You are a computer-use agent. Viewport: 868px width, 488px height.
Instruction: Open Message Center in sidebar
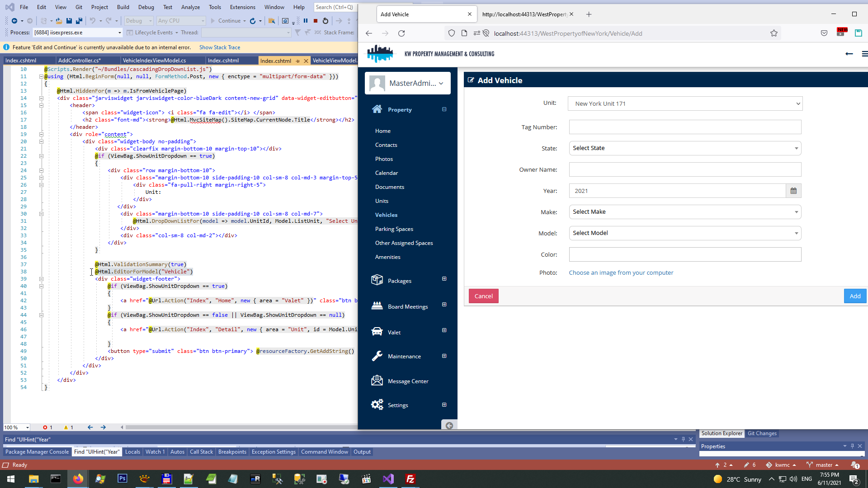click(x=408, y=381)
